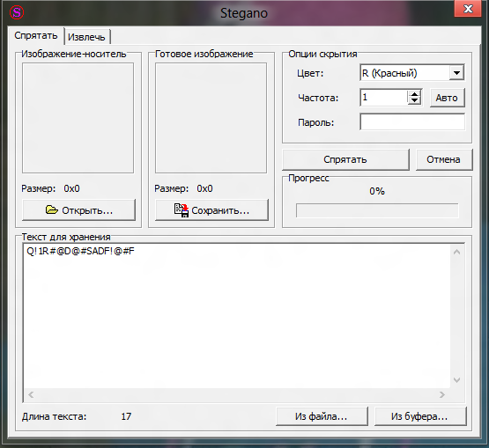Click the folder icon on Открыть button
This screenshot has width=489, height=448.
point(51,209)
